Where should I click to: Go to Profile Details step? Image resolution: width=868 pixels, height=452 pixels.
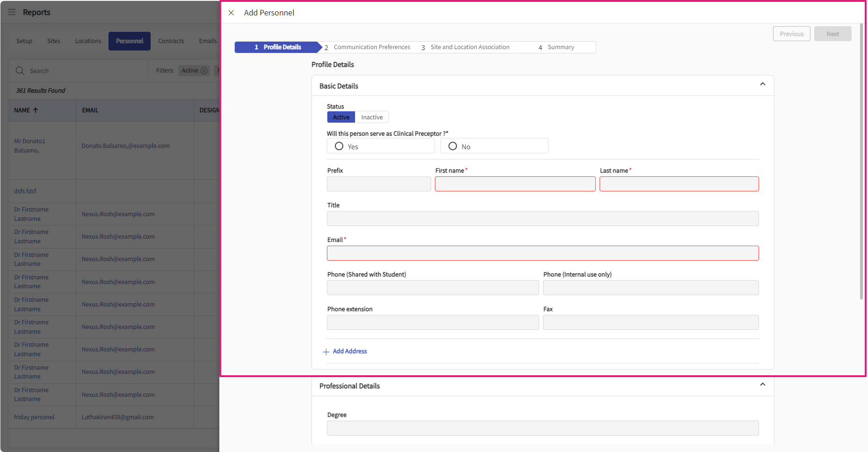[278, 47]
